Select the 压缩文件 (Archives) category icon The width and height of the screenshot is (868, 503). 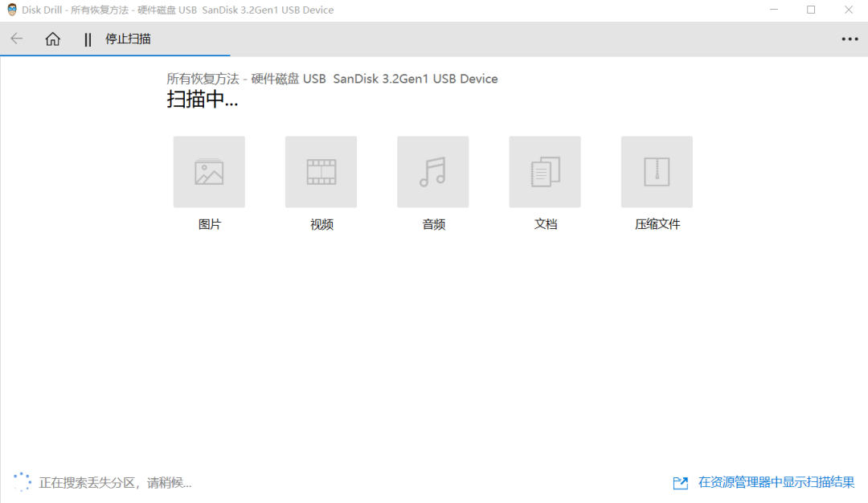coord(656,171)
